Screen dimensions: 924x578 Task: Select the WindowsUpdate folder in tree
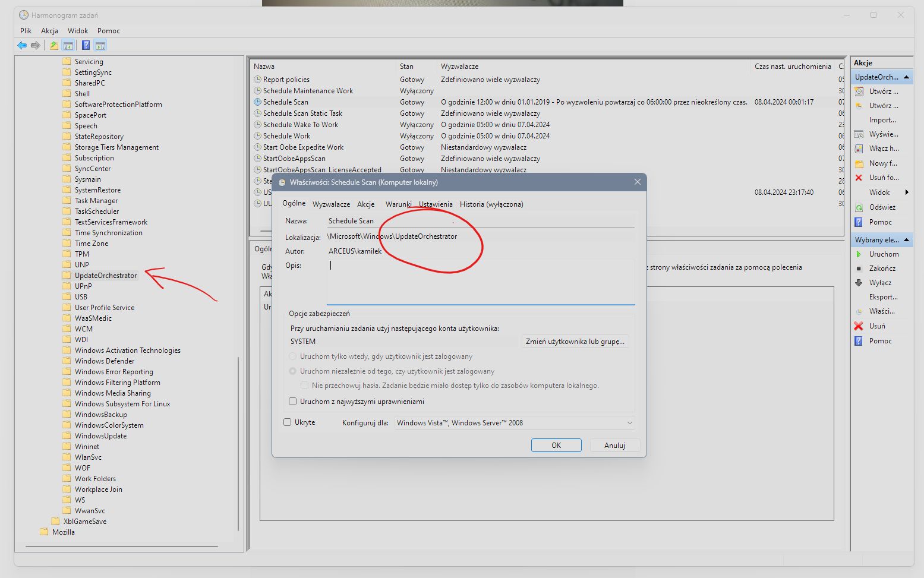(100, 436)
